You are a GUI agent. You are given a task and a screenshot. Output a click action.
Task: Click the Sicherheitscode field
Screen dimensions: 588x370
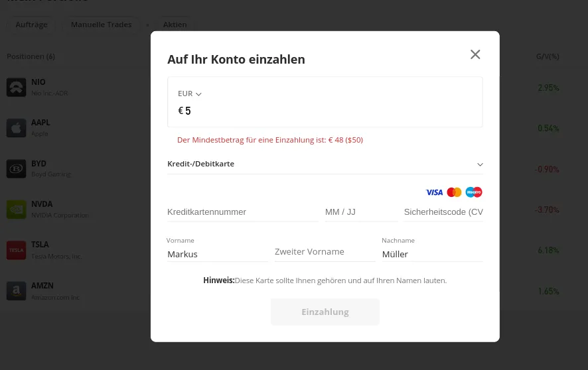point(443,212)
